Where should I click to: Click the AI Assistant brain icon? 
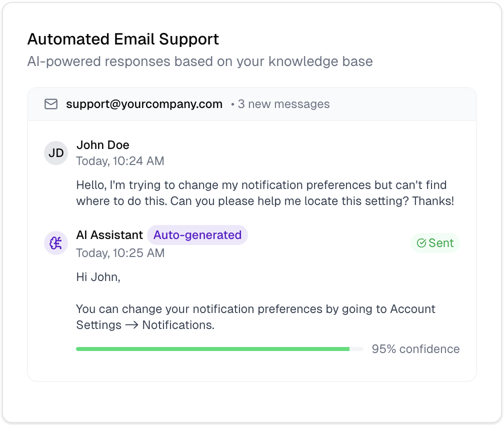pos(56,243)
